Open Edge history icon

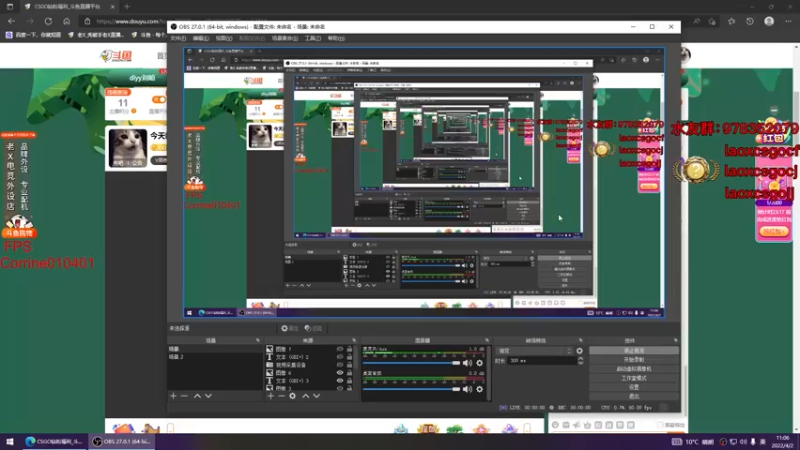tap(749, 21)
